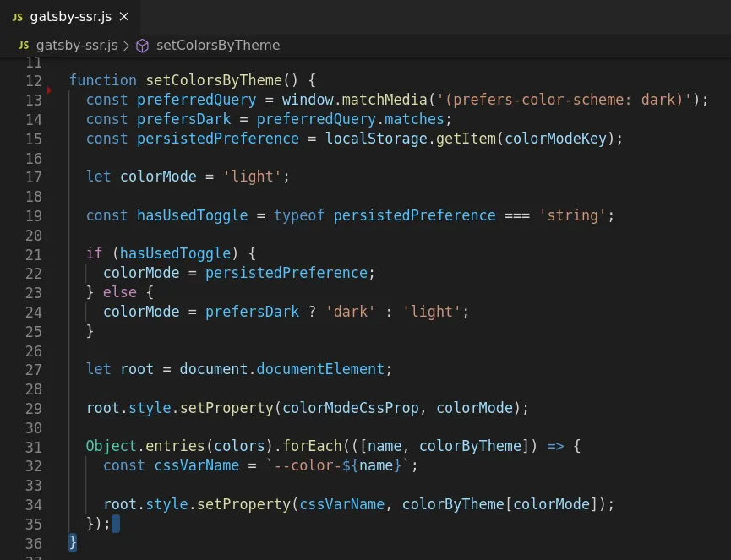Click colorByTheme[colorMode] on line 34
731x560 pixels.
[500, 504]
